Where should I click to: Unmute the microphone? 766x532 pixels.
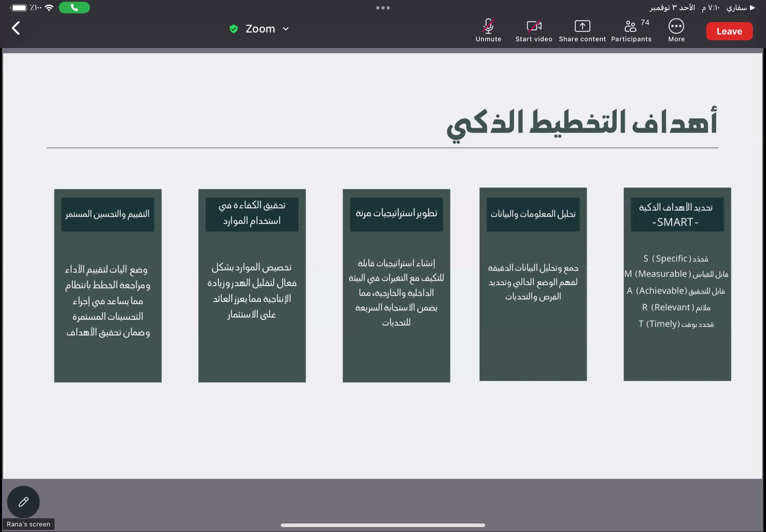coord(488,31)
